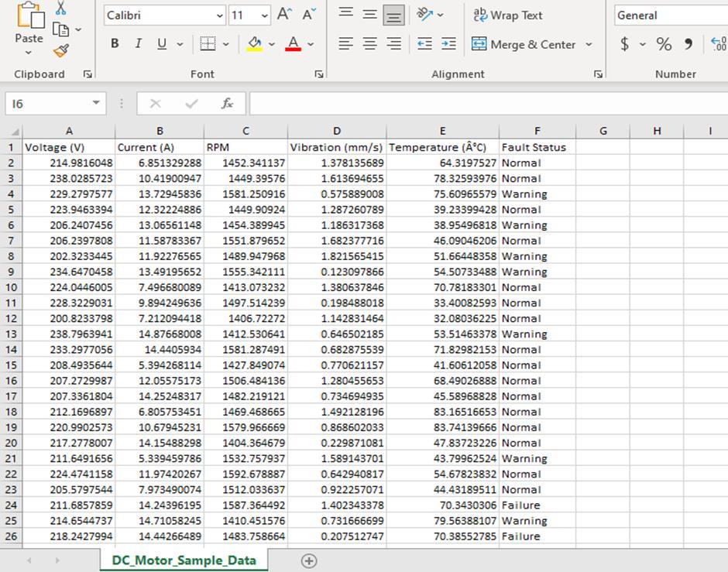Copy selection with the Copy icon
Image resolution: width=728 pixels, height=572 pixels.
tap(61, 29)
